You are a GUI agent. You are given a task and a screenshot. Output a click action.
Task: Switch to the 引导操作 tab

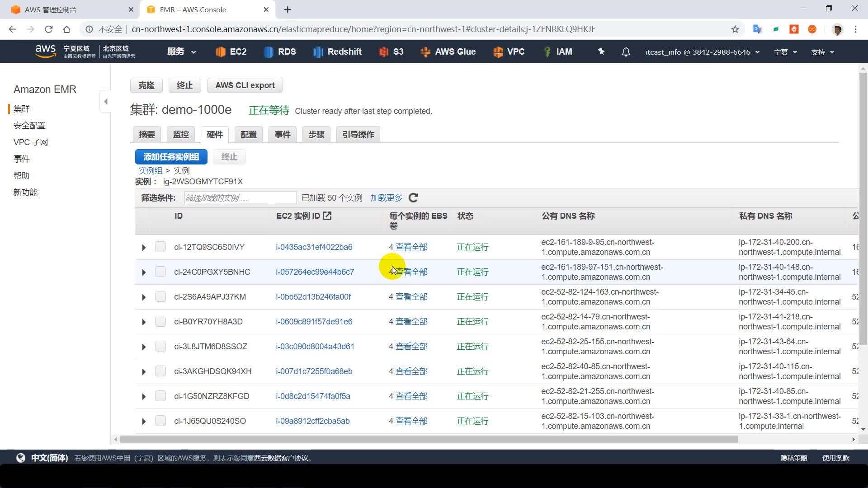click(x=358, y=135)
